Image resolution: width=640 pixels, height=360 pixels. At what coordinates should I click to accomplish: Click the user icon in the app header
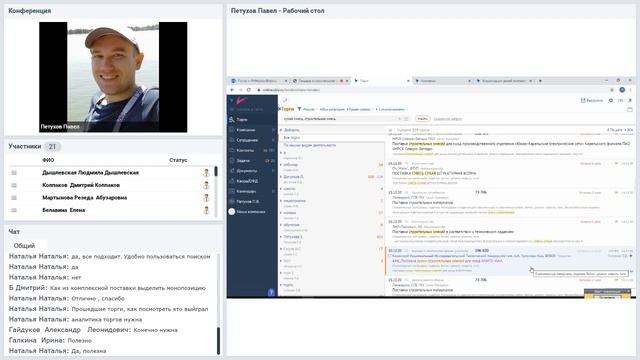pos(630,100)
